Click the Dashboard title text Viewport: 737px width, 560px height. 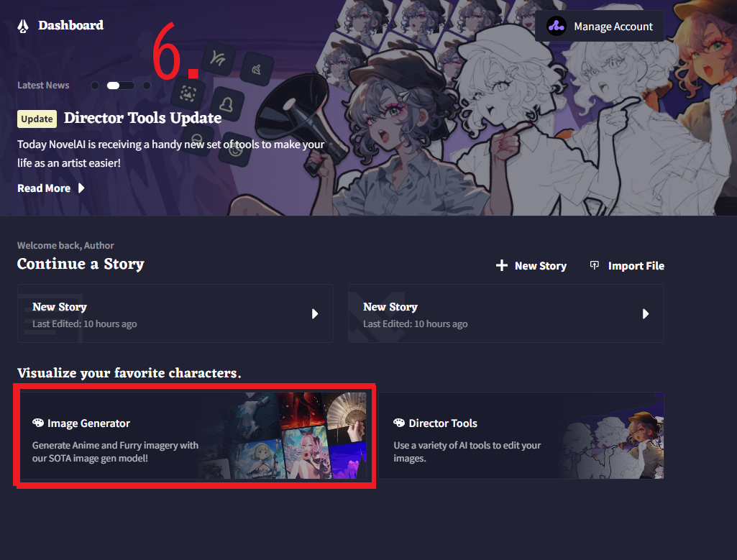pos(71,25)
